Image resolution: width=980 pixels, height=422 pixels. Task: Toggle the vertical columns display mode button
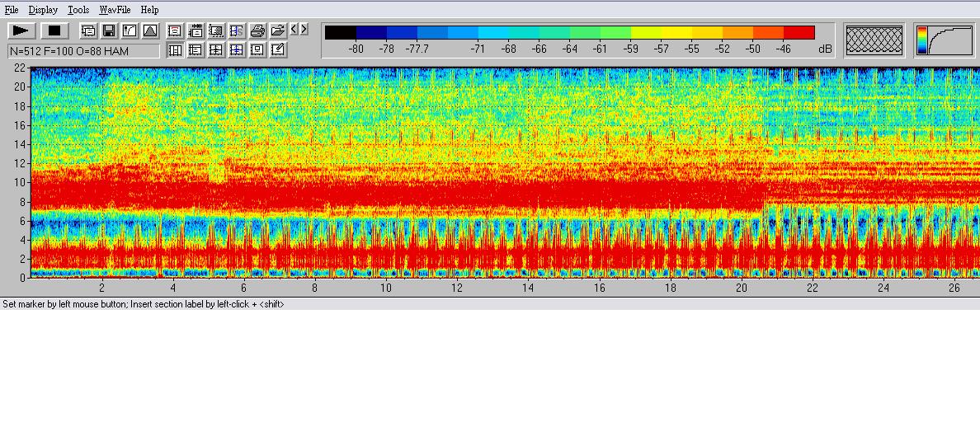tap(175, 50)
